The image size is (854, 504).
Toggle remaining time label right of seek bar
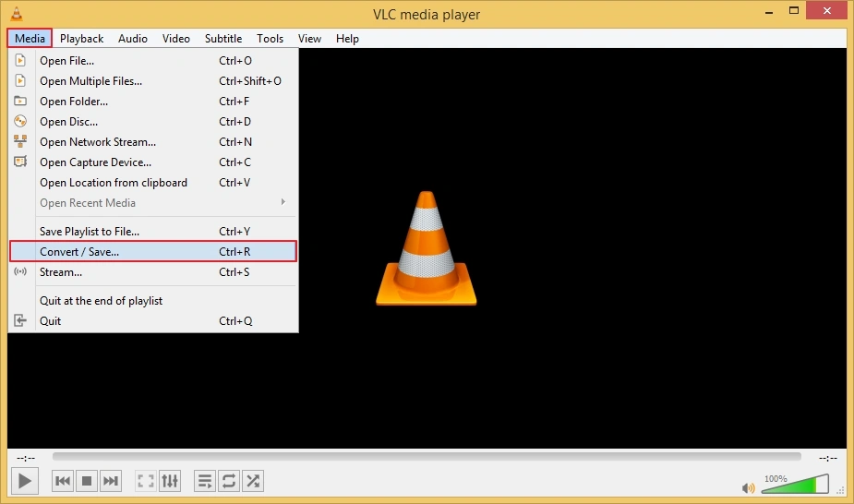pos(828,458)
